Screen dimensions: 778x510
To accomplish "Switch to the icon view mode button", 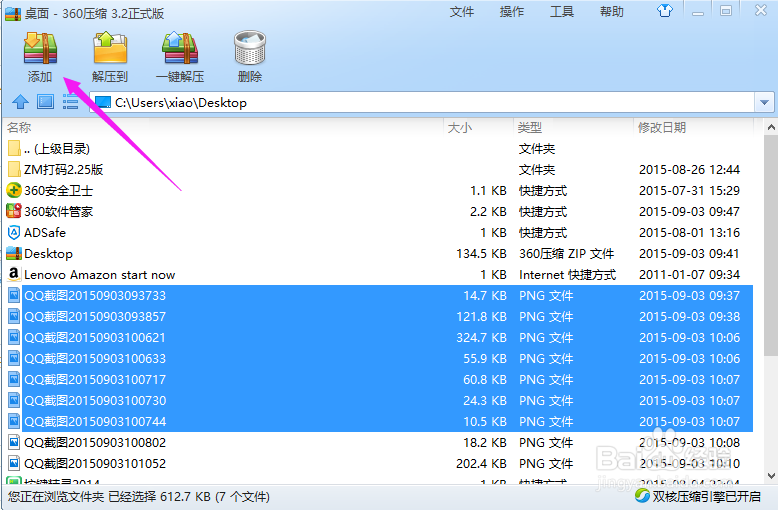I will pos(46,102).
